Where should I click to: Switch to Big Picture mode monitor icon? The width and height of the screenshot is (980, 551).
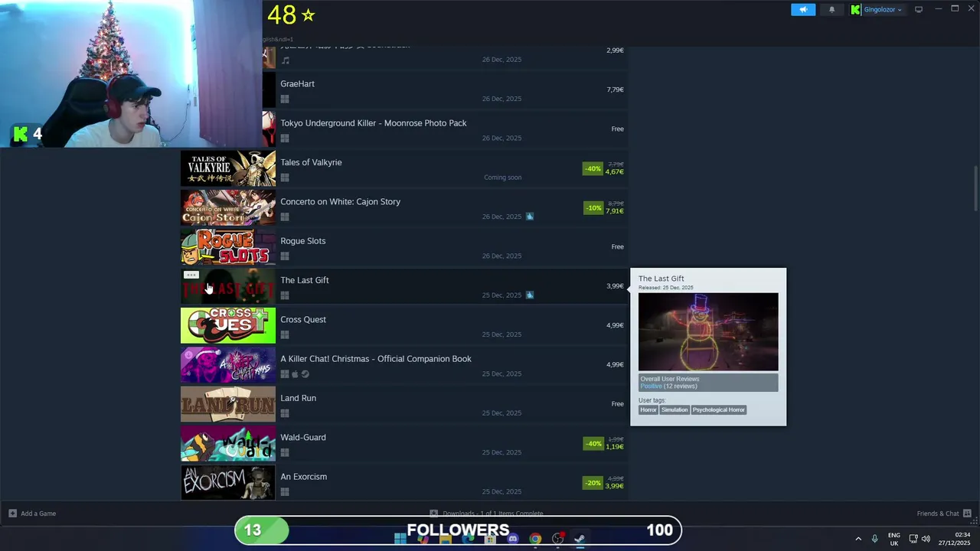point(919,10)
